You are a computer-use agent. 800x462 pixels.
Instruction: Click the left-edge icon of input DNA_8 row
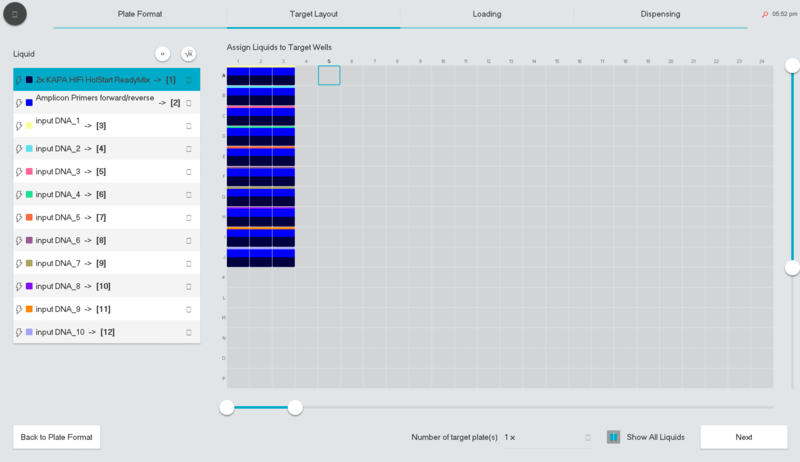pos(19,287)
